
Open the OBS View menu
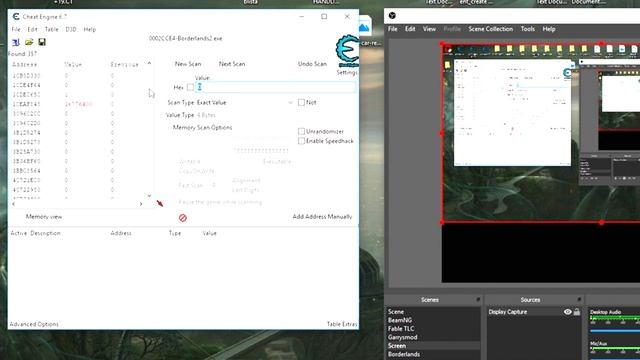coord(429,29)
